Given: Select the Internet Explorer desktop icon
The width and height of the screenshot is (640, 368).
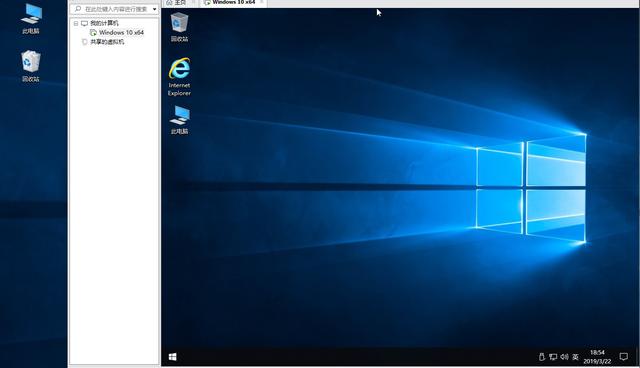Looking at the screenshot, I should tap(179, 77).
